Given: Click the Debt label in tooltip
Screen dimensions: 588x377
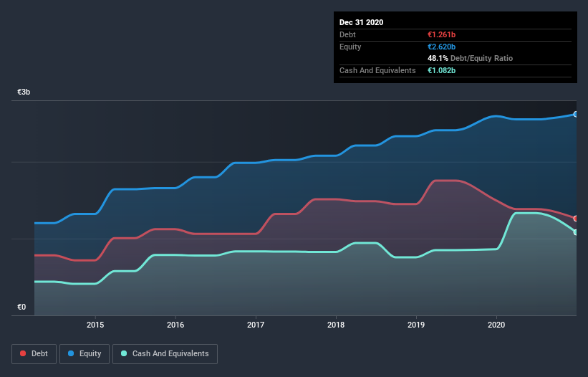Looking at the screenshot, I should tap(347, 35).
